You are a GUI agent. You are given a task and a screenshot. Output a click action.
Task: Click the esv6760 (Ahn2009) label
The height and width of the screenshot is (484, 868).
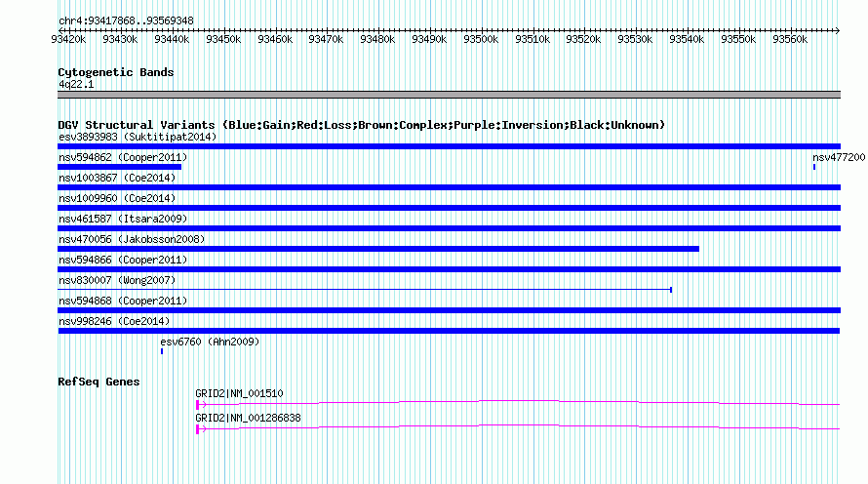click(210, 342)
